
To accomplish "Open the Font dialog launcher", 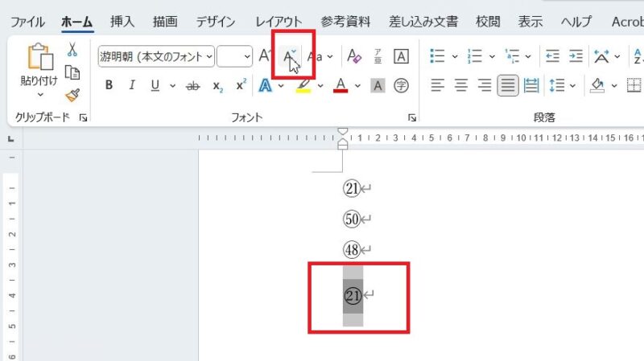I will click(412, 118).
